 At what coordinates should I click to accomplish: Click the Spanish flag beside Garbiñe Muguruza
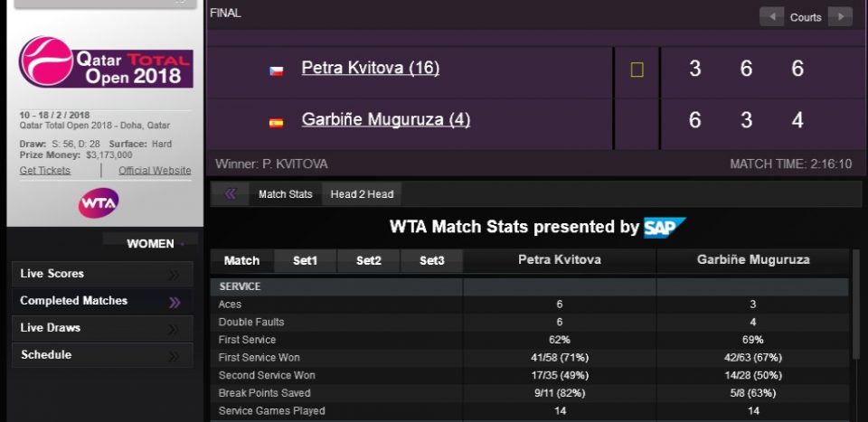point(277,123)
